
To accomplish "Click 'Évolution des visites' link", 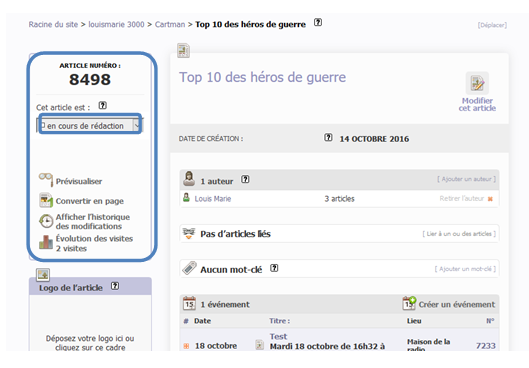I will [x=94, y=239].
